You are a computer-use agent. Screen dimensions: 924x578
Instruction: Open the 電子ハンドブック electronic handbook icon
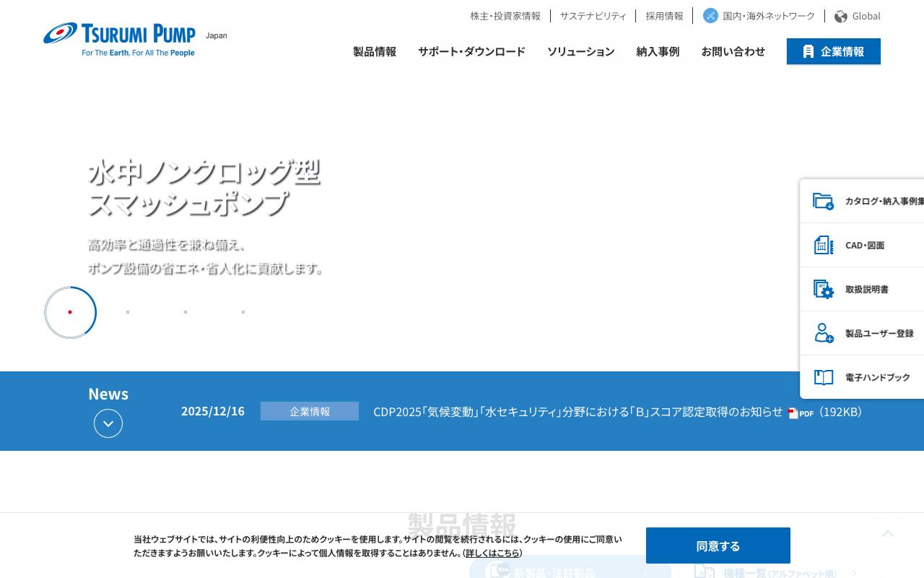tap(824, 377)
